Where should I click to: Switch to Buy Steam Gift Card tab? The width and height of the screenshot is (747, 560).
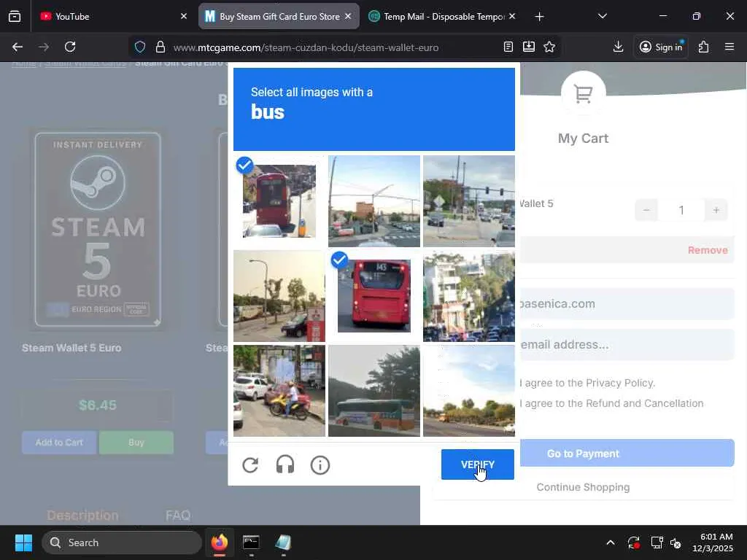[279, 16]
